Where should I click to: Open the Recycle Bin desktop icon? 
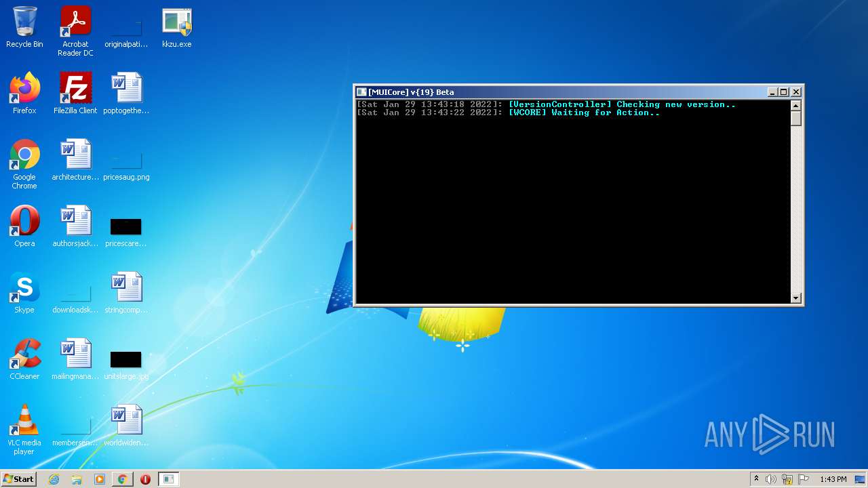tap(24, 28)
